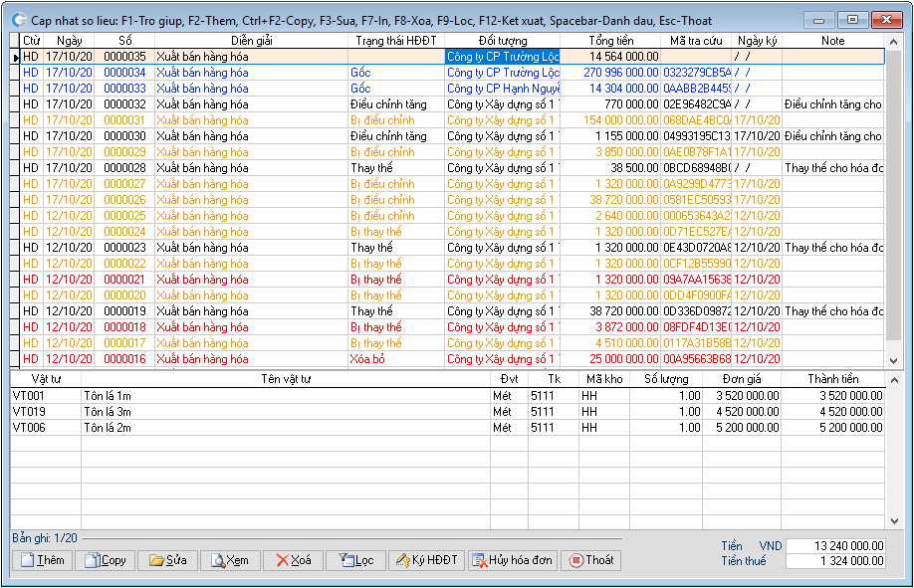Click the Tiền thuế tax amount field
The image size is (914, 588).
(835, 561)
